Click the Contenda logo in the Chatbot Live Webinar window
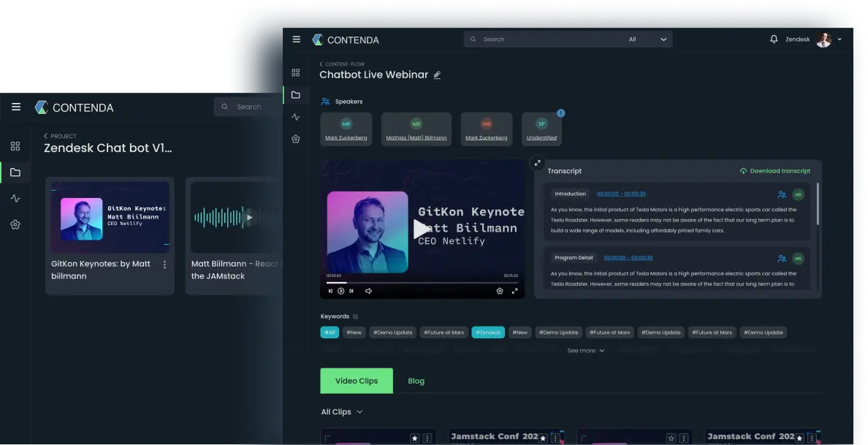This screenshot has width=868, height=445. coord(346,40)
